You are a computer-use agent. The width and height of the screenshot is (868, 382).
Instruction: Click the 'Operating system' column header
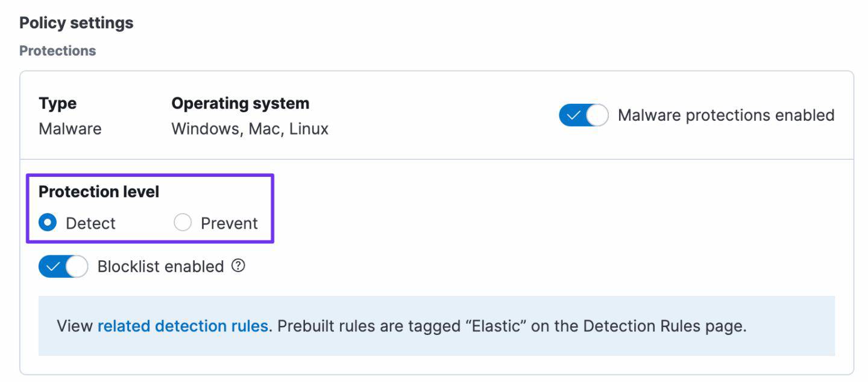pos(240,103)
